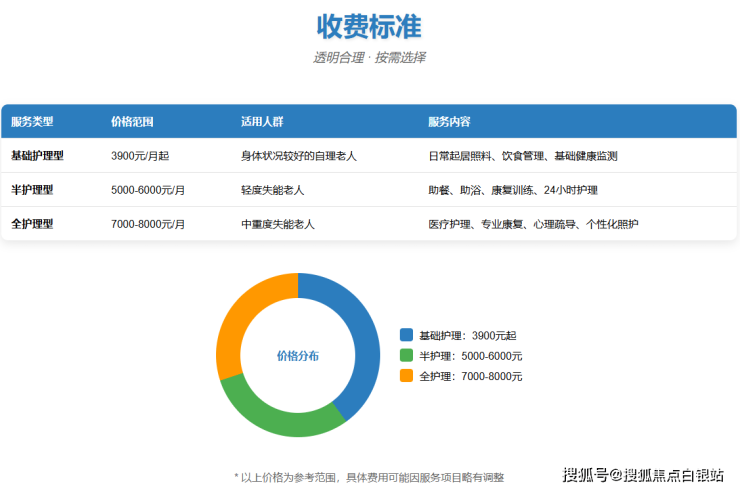Screen dimensions: 740x491
Task: Click the 服务内容 column header
Action: tap(449, 122)
